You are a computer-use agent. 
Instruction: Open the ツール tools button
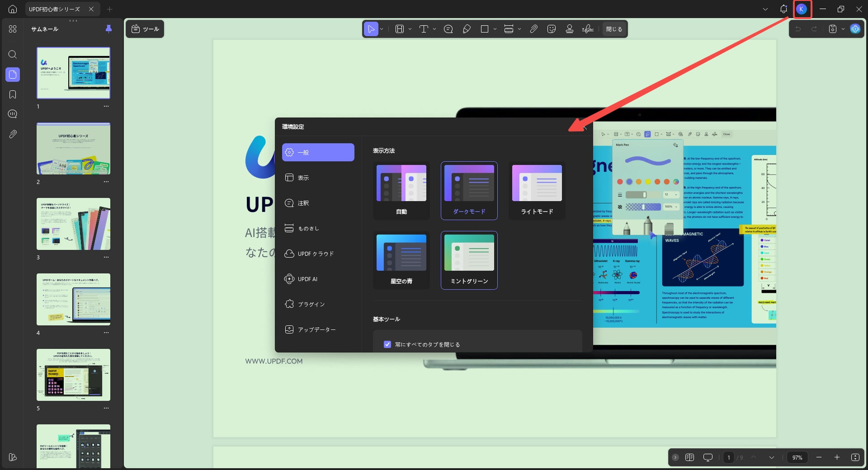click(145, 29)
